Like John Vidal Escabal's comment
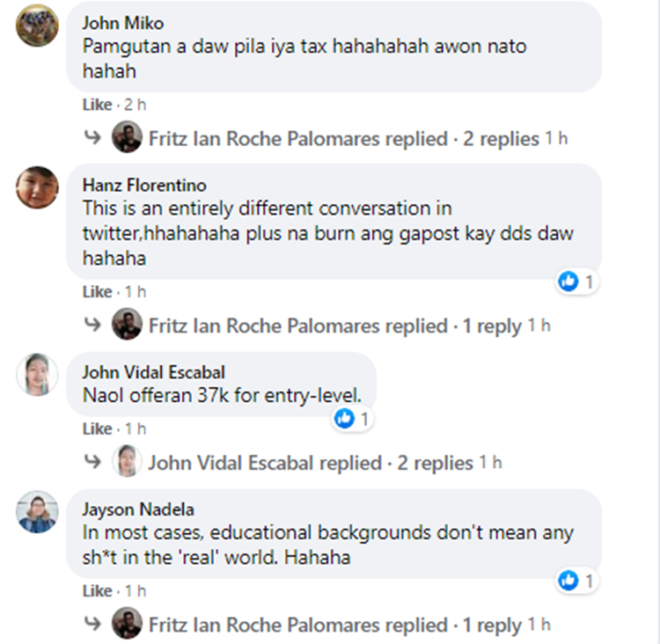 pos(97,428)
